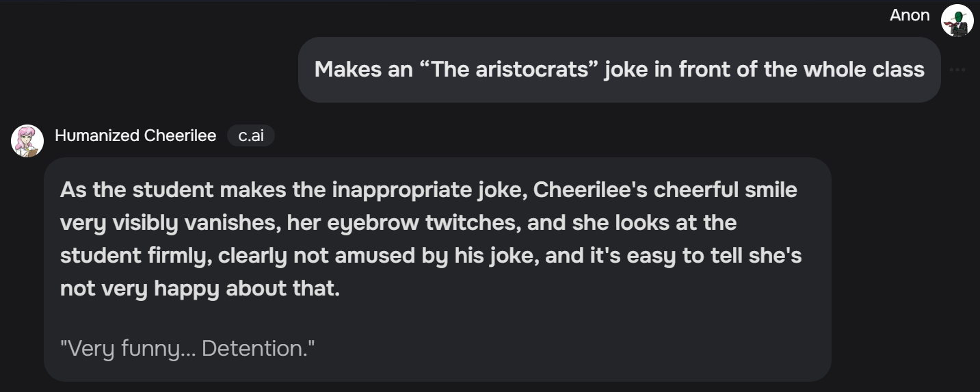This screenshot has width=980, height=392.
Task: Click the word "Detention." in the reply
Action: coord(258,349)
